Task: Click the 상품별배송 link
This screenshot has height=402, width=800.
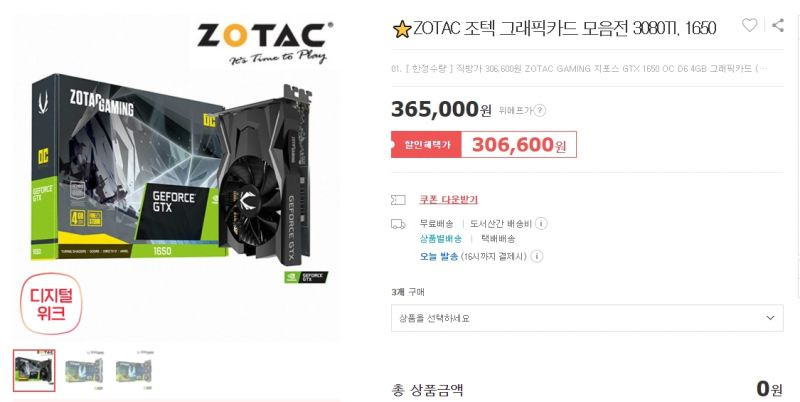Action: point(441,239)
